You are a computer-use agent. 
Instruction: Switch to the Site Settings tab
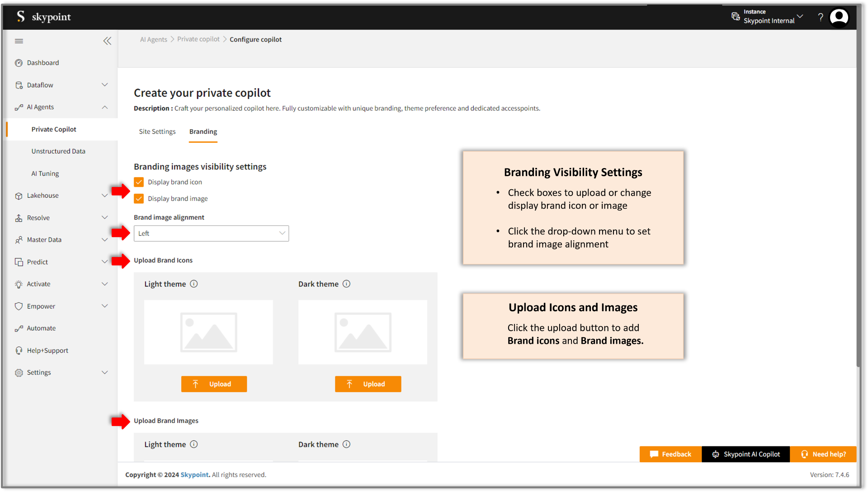[x=157, y=131]
